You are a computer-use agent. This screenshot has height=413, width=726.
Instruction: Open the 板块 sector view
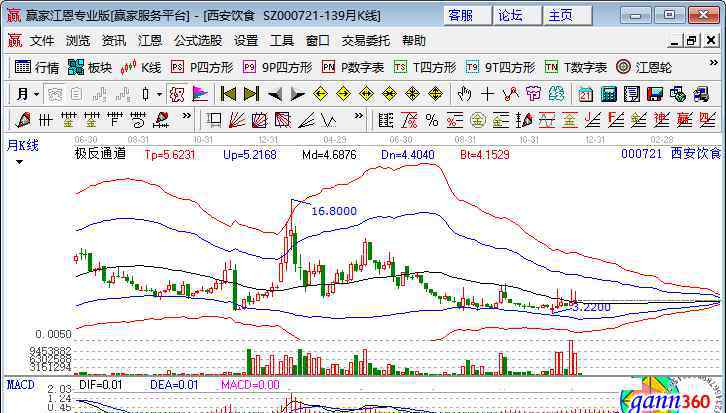point(90,68)
